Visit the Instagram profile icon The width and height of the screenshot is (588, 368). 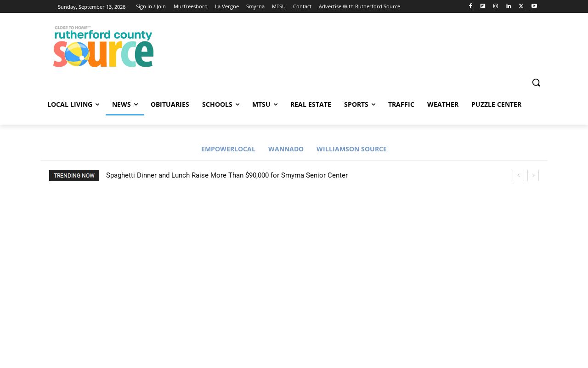pos(496,6)
